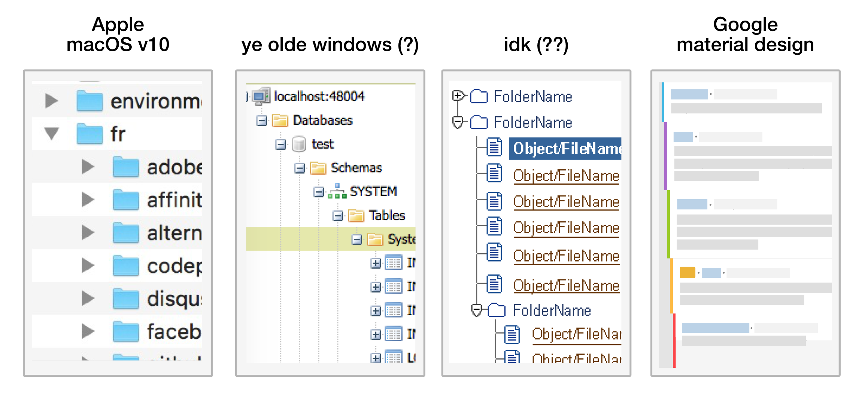Viewport: 868px width, 400px height.
Task: Click the folder icon beside fr
Action: pyautogui.click(x=89, y=134)
